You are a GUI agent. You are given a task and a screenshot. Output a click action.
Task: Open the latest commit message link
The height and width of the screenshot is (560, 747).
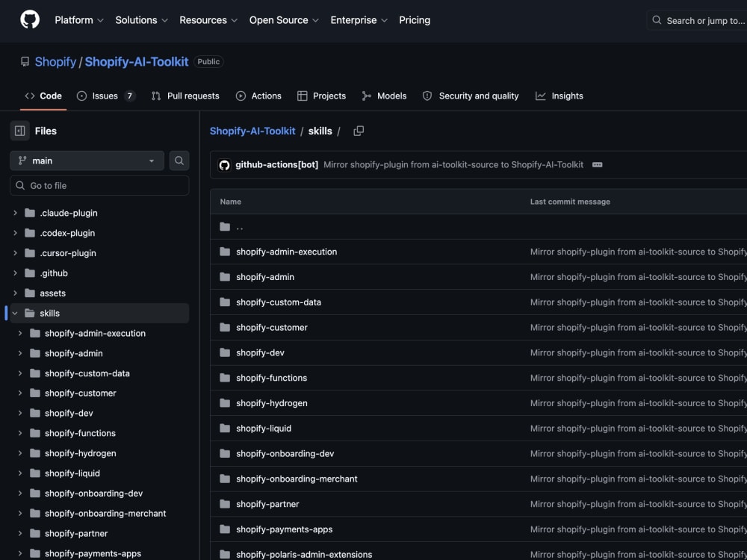pos(453,165)
